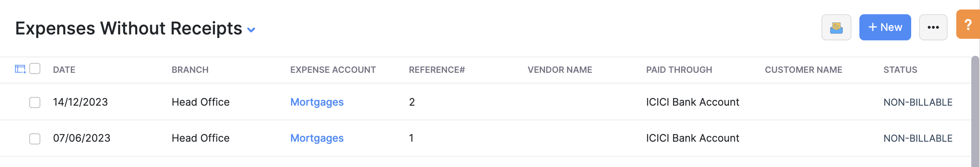Click the New expense button
Screen dimensions: 980x167
coord(885,27)
